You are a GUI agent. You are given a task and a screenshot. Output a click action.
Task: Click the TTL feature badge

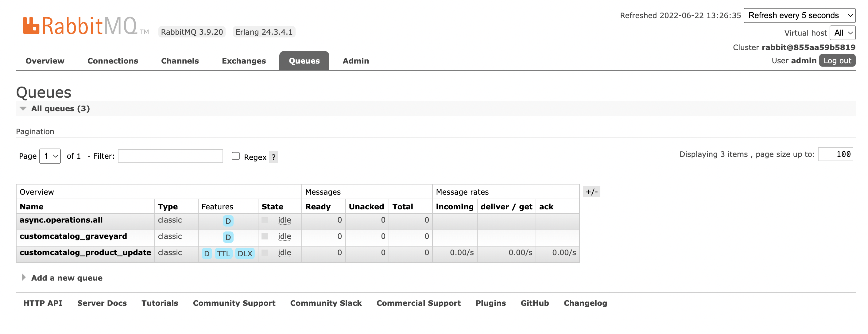point(223,254)
